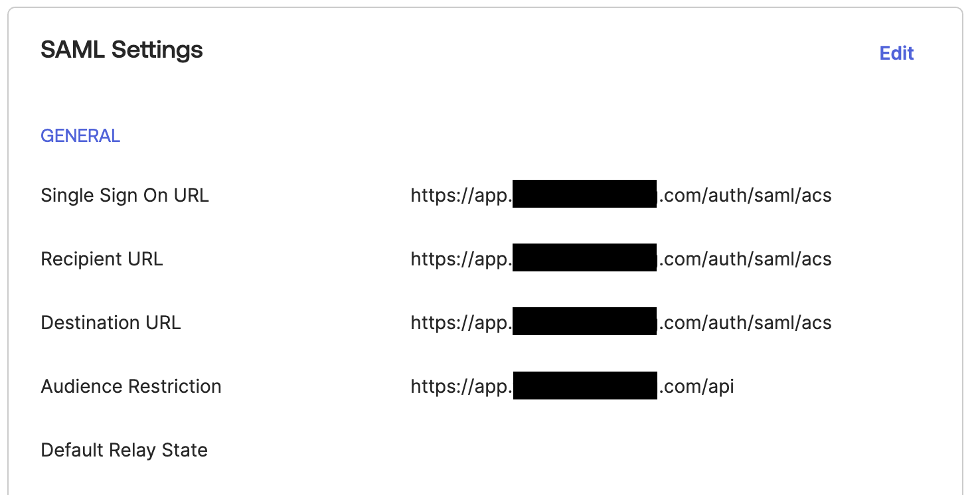Click the Audience Restriction label
Screen dimensions: 980x495
(x=131, y=386)
